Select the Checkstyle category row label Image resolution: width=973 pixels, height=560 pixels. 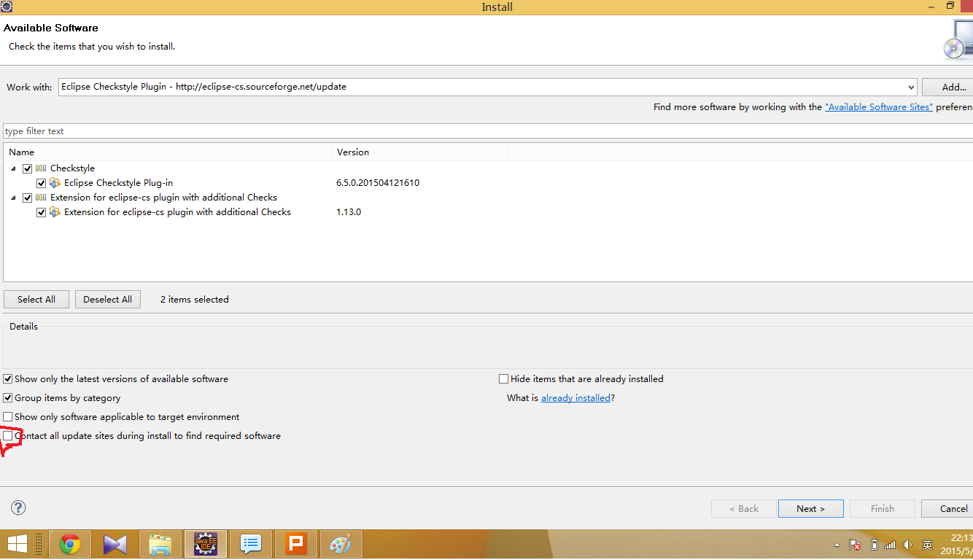72,168
